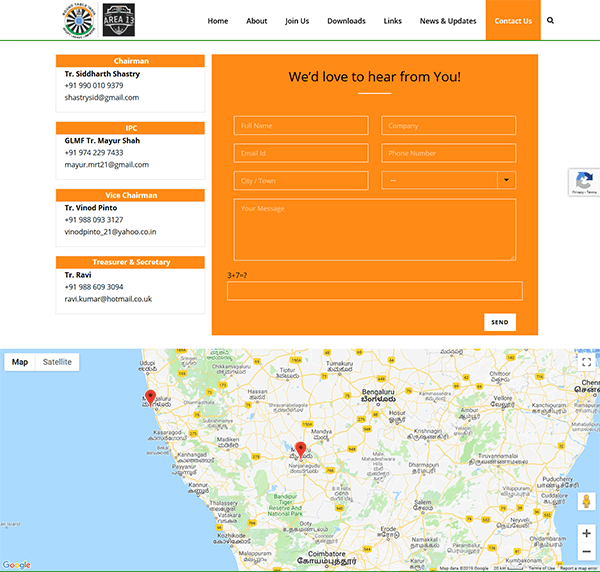
Task: Click the Bengaluru label on map
Action: [x=378, y=396]
